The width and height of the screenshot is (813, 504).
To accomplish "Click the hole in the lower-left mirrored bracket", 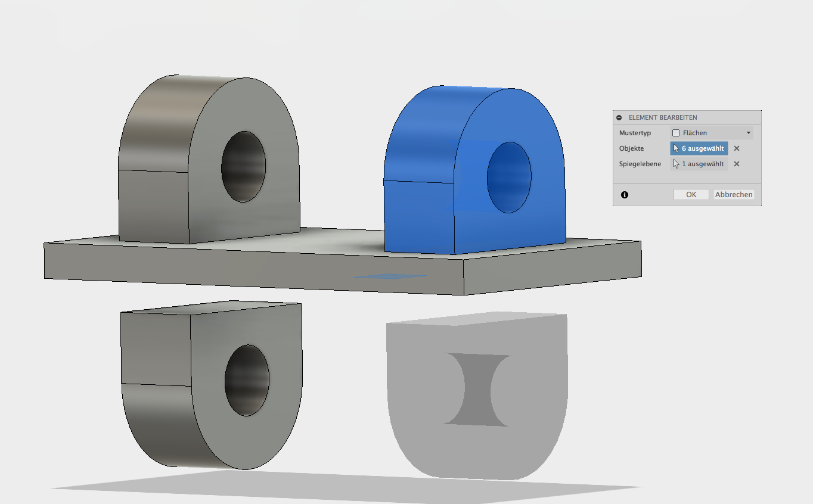I will 247,380.
